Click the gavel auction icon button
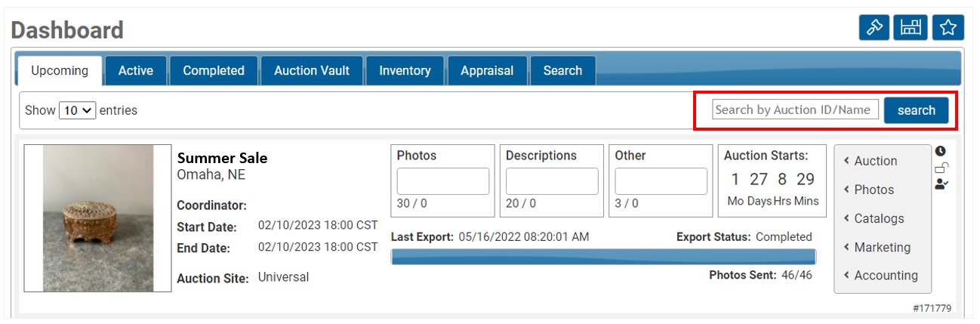The image size is (980, 324). coord(874,28)
